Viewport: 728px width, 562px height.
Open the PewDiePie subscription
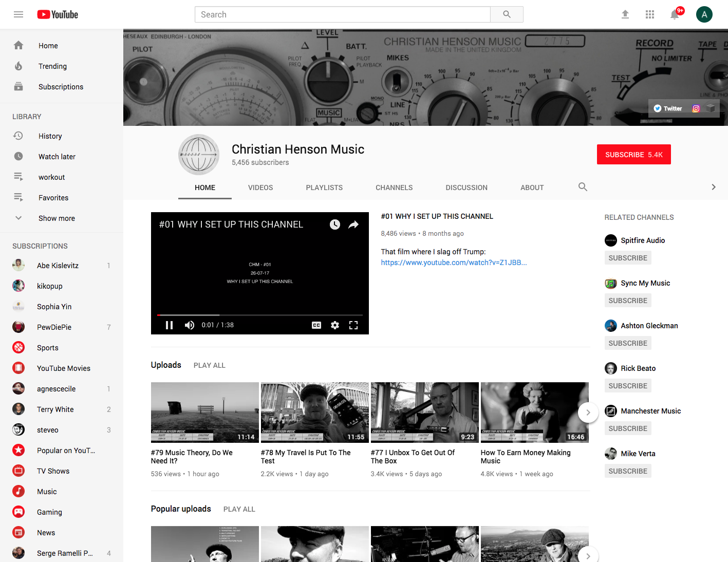tap(62, 327)
